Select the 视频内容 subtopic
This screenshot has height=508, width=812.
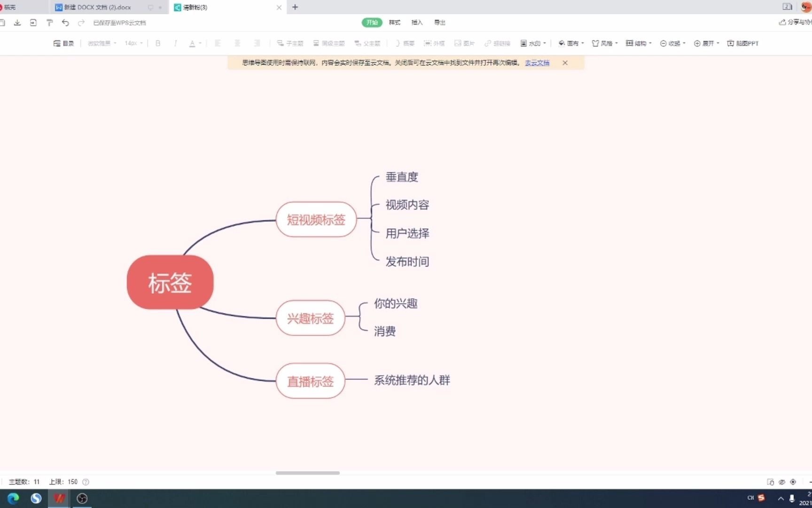tap(407, 205)
